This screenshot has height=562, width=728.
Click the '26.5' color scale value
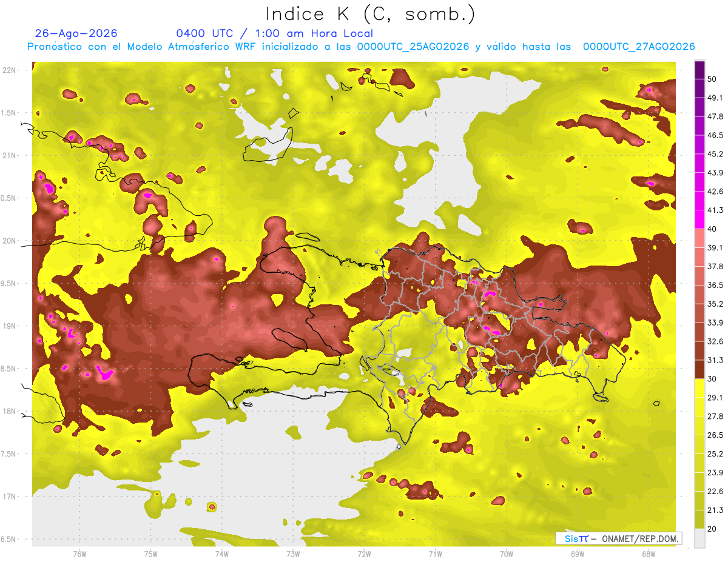click(x=715, y=435)
